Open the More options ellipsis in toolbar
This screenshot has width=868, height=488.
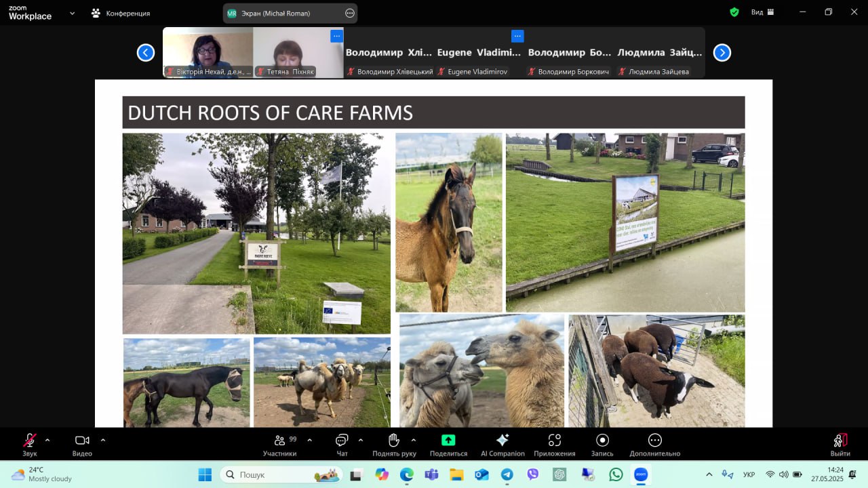pyautogui.click(x=654, y=441)
